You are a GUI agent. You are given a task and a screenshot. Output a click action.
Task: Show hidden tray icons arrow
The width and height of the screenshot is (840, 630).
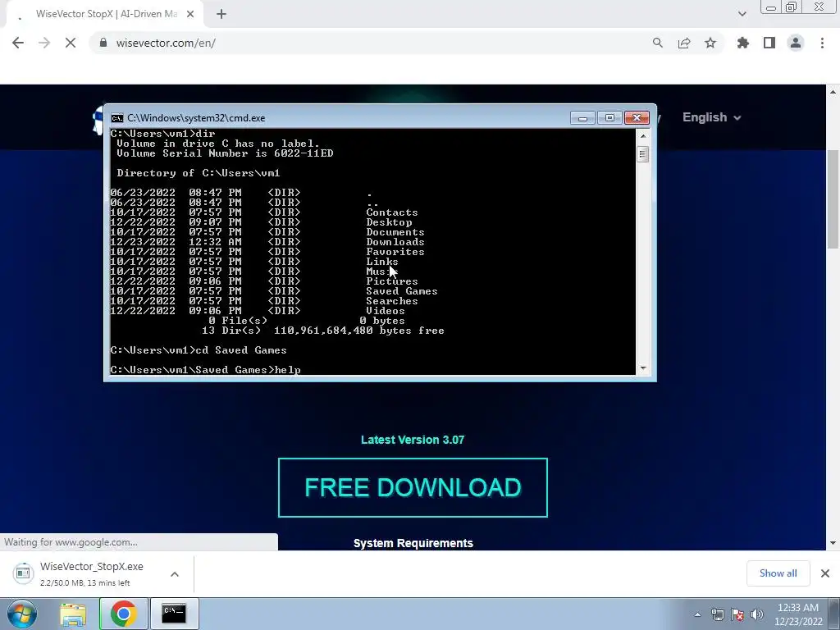pos(697,614)
